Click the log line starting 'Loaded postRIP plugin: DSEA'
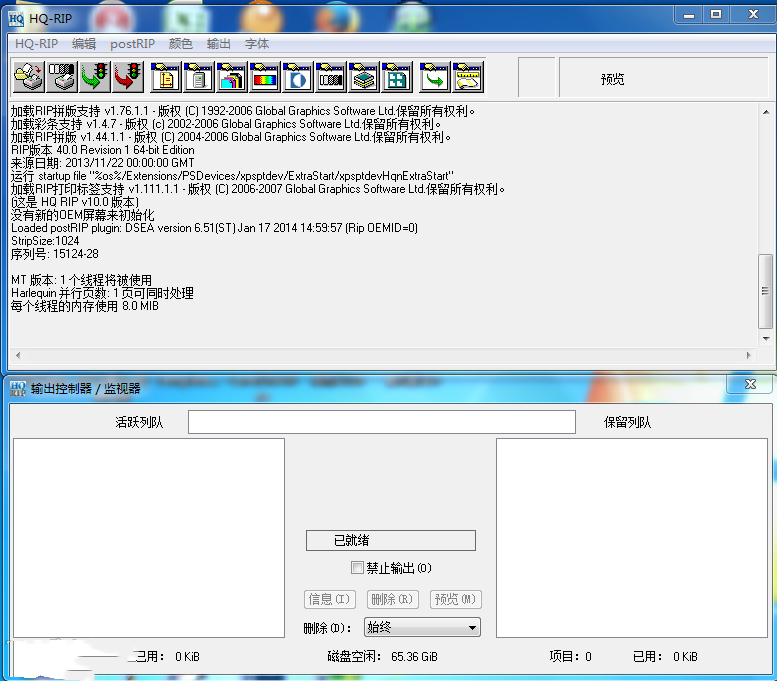 [x=214, y=228]
